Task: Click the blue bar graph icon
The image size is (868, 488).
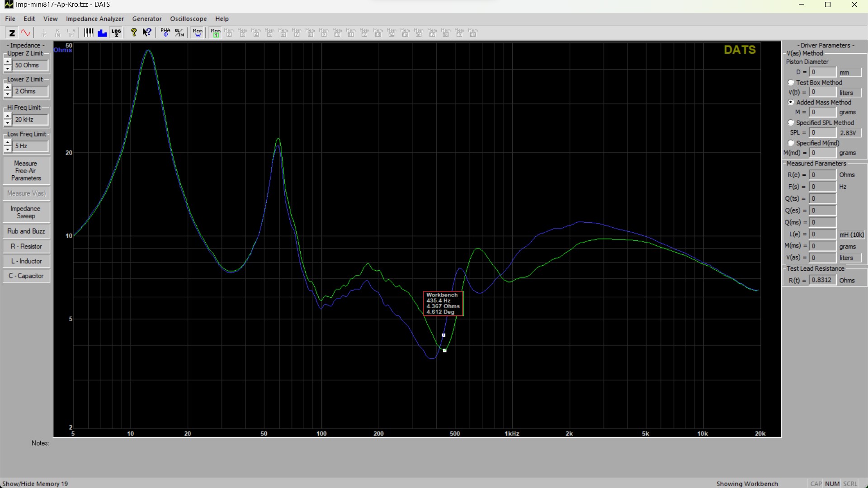Action: click(x=102, y=33)
